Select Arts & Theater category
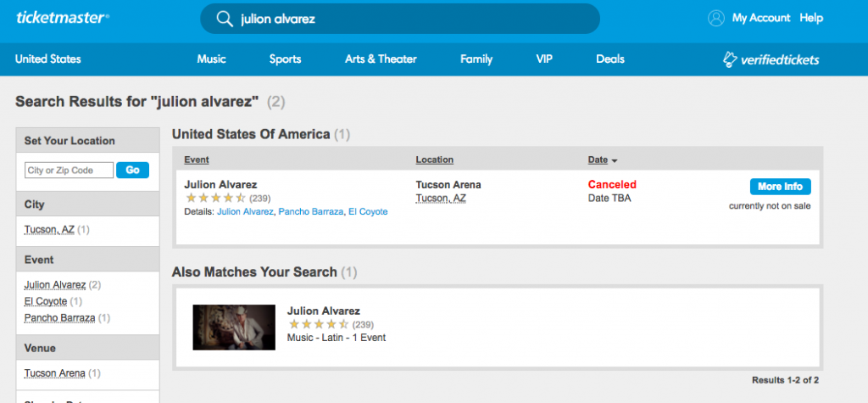This screenshot has width=868, height=403. pos(381,59)
